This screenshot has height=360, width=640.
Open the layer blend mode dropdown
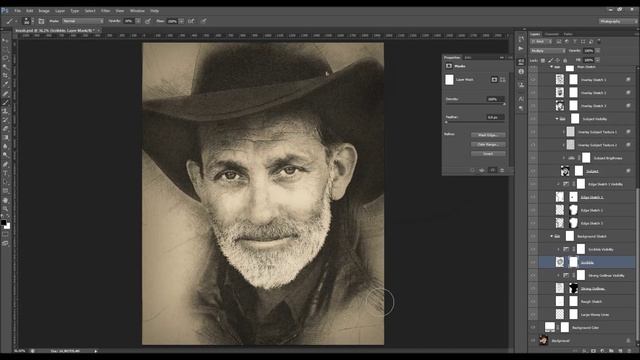[547, 51]
